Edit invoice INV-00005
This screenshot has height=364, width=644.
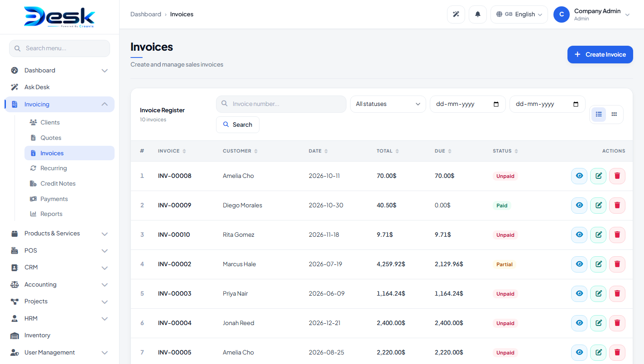598,353
